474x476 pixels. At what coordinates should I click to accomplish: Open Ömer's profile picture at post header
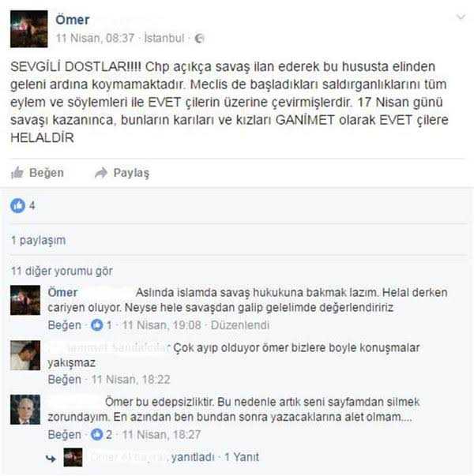(x=29, y=29)
